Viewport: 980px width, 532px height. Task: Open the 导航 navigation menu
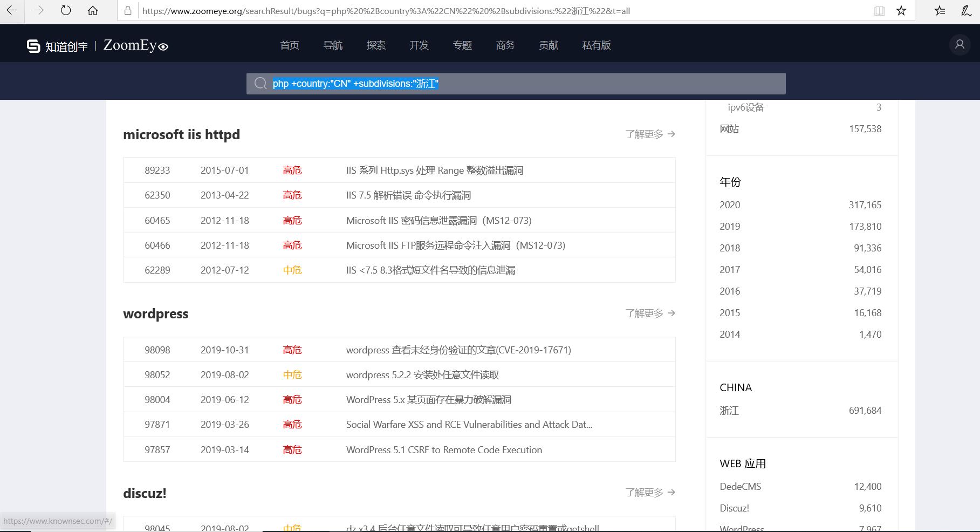[333, 45]
